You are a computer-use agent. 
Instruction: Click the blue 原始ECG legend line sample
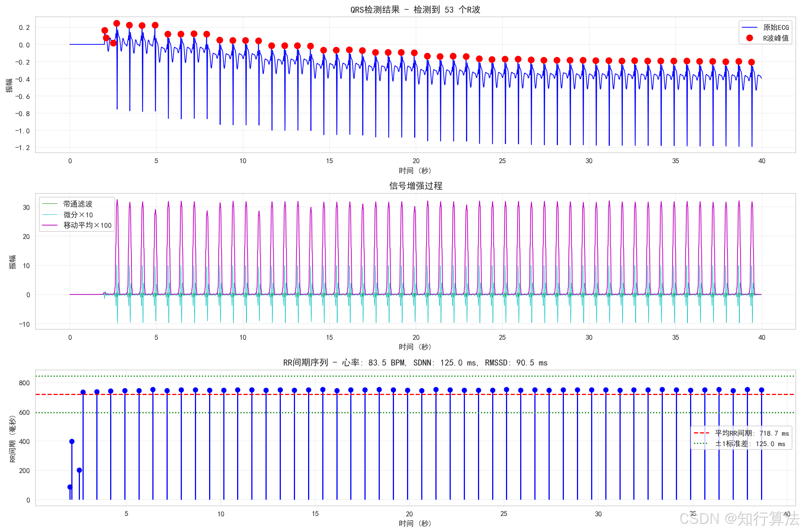click(x=749, y=27)
